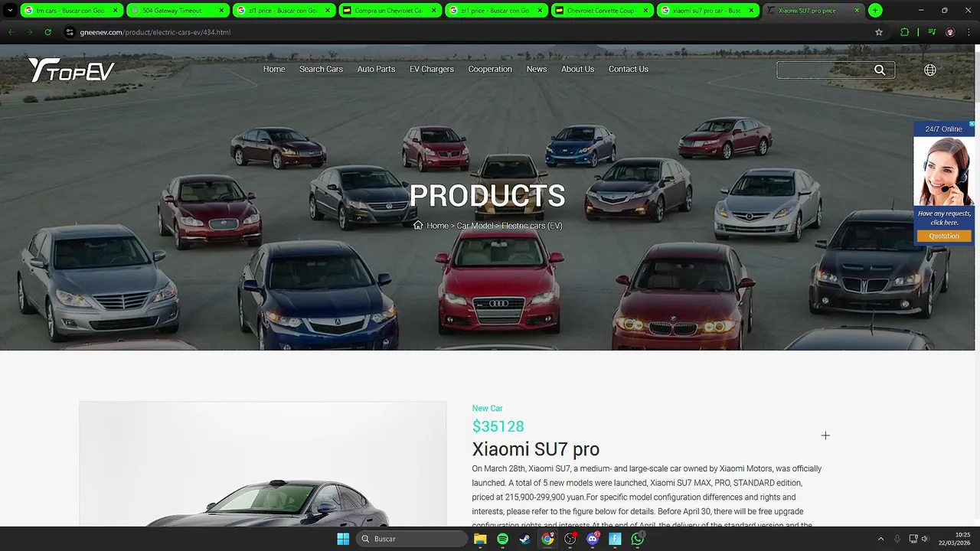Open Spotify from the taskbar
Image resolution: width=980 pixels, height=551 pixels.
502,539
